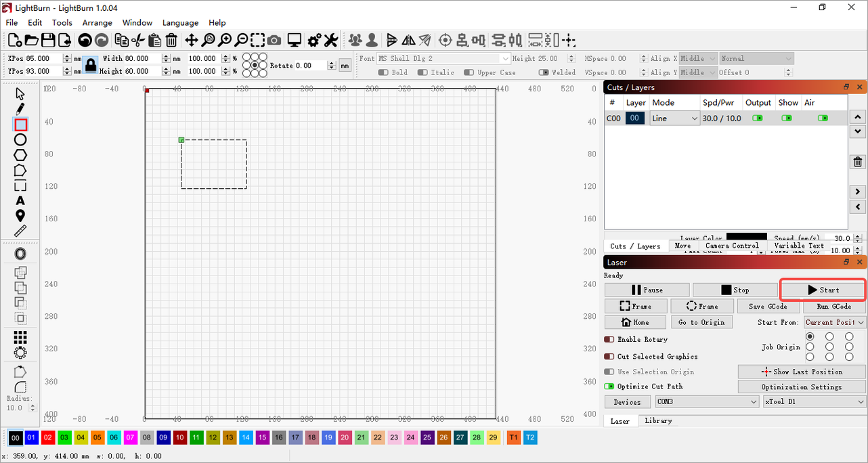
Task: Delete selection with trash toolbar icon
Action: 171,41
